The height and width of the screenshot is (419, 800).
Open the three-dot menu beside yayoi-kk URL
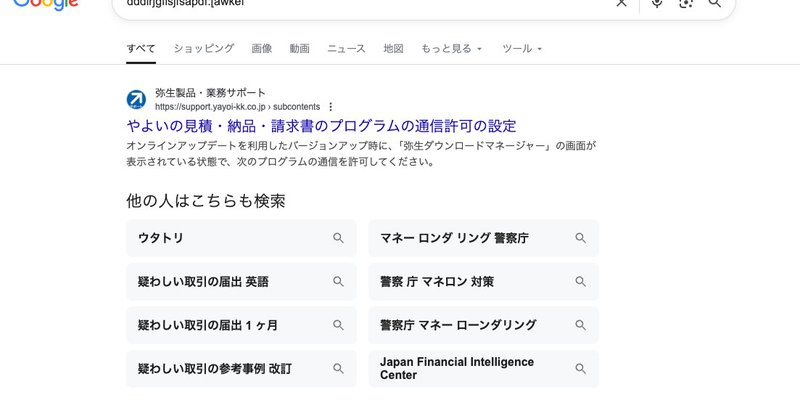(331, 107)
